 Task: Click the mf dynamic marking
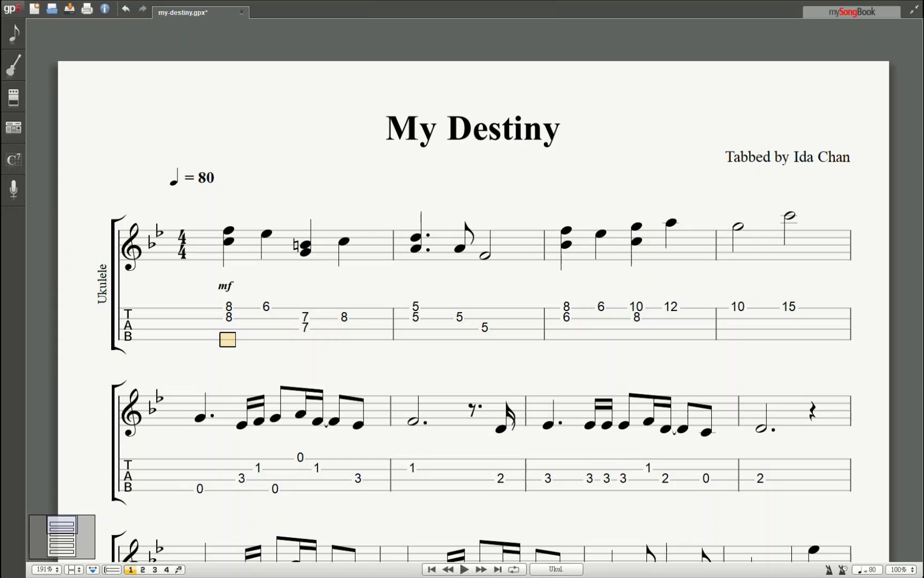pyautogui.click(x=225, y=286)
